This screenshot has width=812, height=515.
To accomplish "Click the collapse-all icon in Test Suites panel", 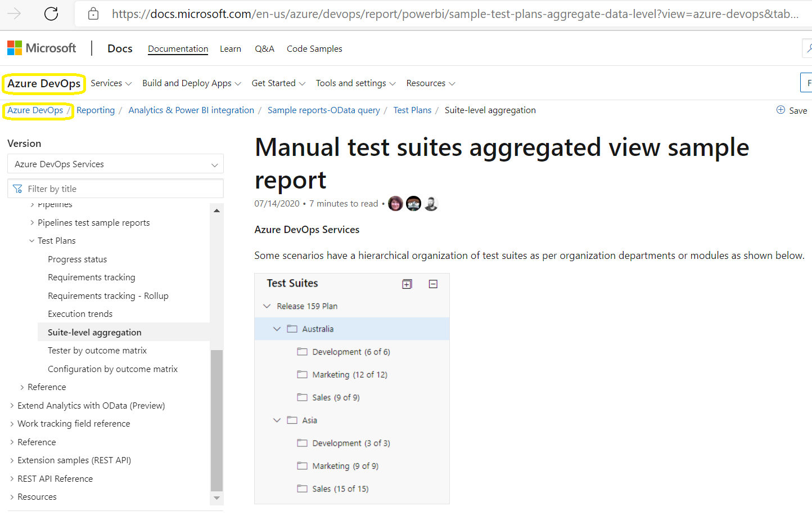I will 433,284.
